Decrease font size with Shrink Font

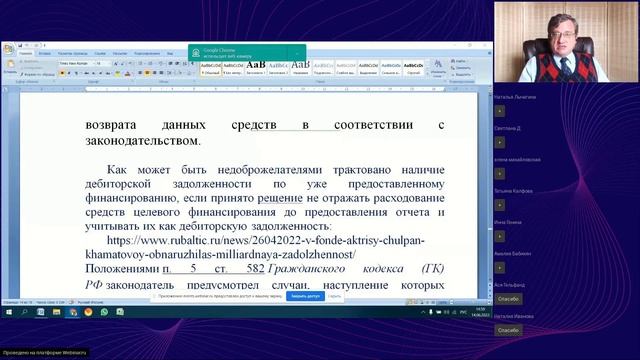coord(122,64)
